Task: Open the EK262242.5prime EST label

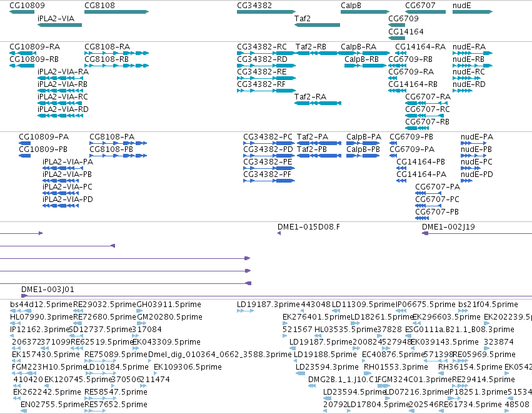Action: (x=47, y=392)
